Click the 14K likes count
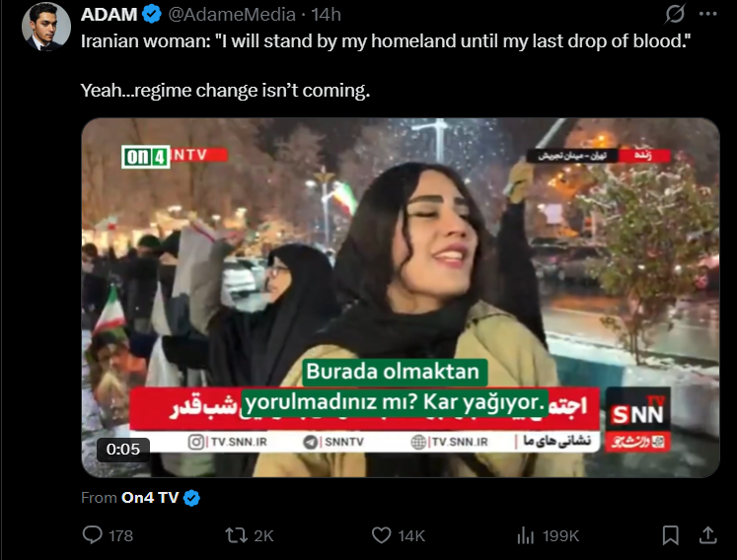737x560 pixels. [x=411, y=535]
